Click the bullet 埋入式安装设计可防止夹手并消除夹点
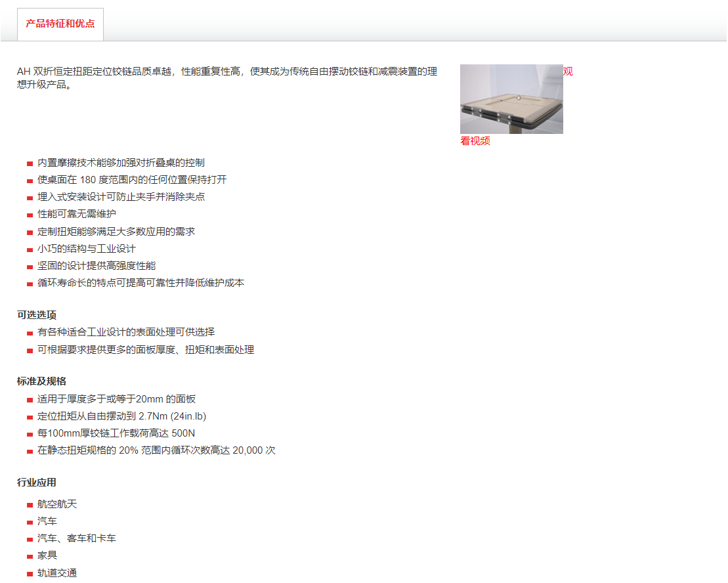The width and height of the screenshot is (728, 583). point(121,197)
